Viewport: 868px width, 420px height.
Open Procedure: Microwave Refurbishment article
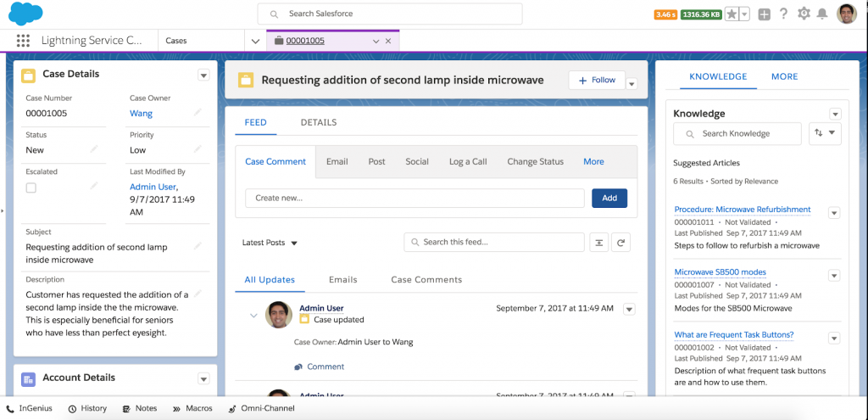click(x=743, y=210)
